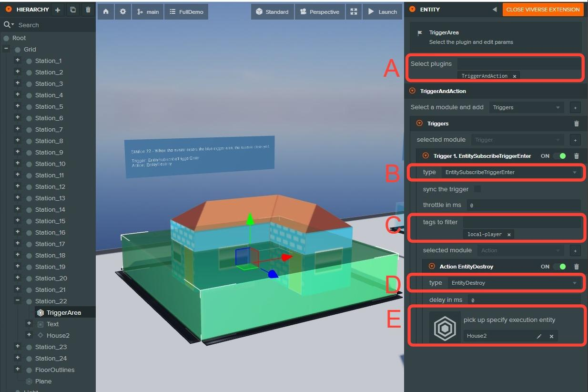Open the home icon in viewport toolbar

pos(106,12)
